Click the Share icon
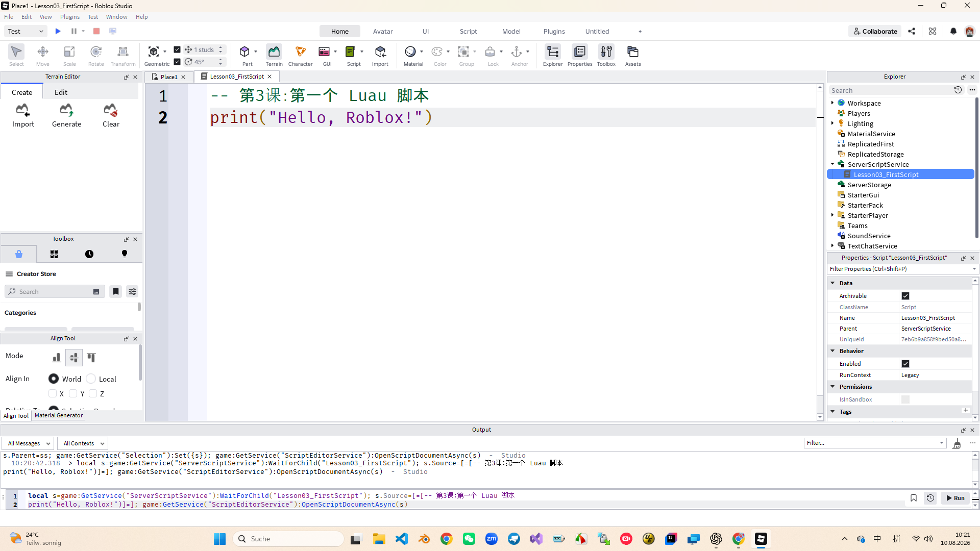The image size is (980, 551). click(912, 31)
